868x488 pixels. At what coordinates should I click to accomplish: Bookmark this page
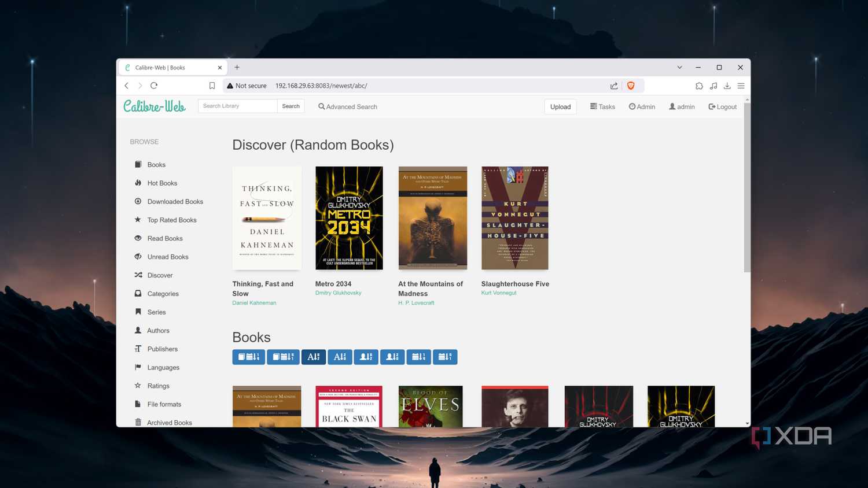tap(212, 86)
